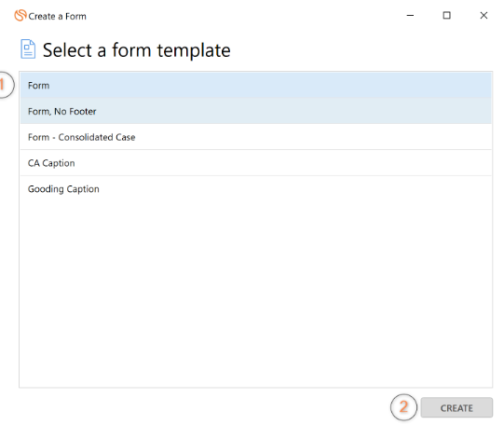Maximize the Create a Form dialog
Screen dimensions: 504x425
pyautogui.click(x=446, y=15)
